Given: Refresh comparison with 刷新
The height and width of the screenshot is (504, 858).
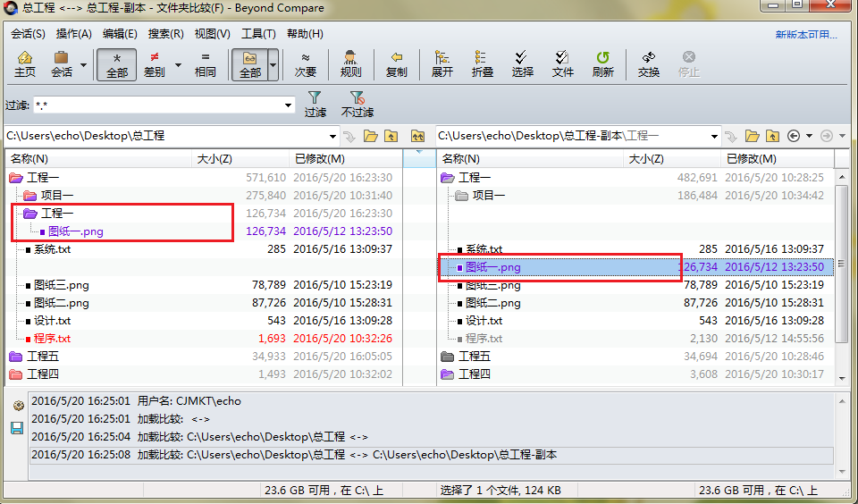Looking at the screenshot, I should pos(602,64).
